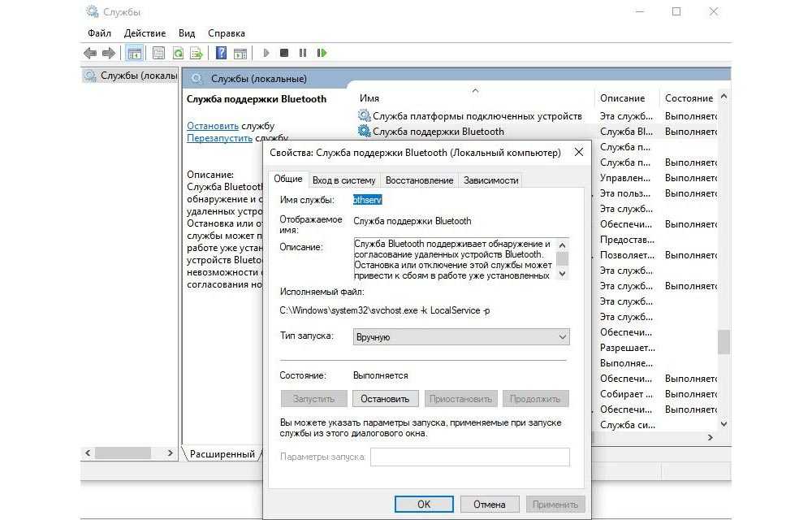Click the Параметры запуска input field

click(x=470, y=457)
